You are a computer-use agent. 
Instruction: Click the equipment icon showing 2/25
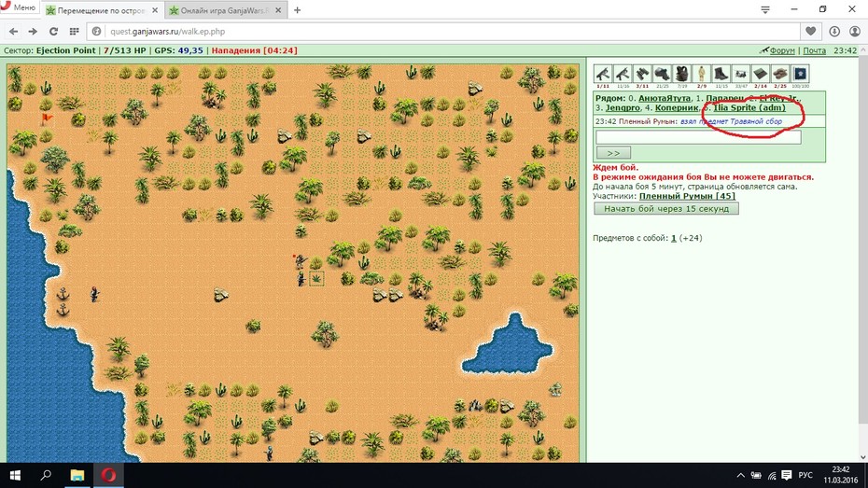click(780, 74)
